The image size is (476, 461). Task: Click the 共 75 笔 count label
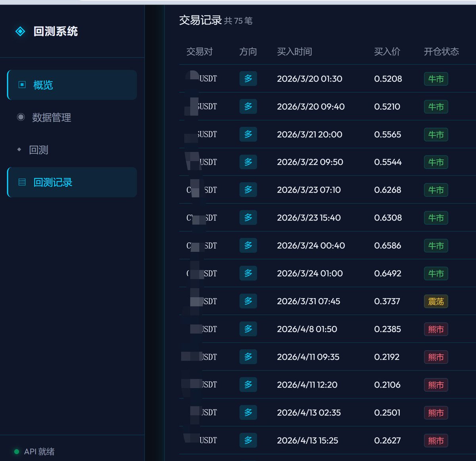pos(238,21)
